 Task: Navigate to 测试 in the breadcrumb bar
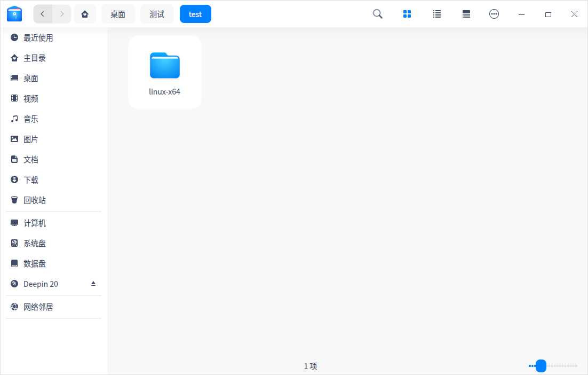coord(157,14)
